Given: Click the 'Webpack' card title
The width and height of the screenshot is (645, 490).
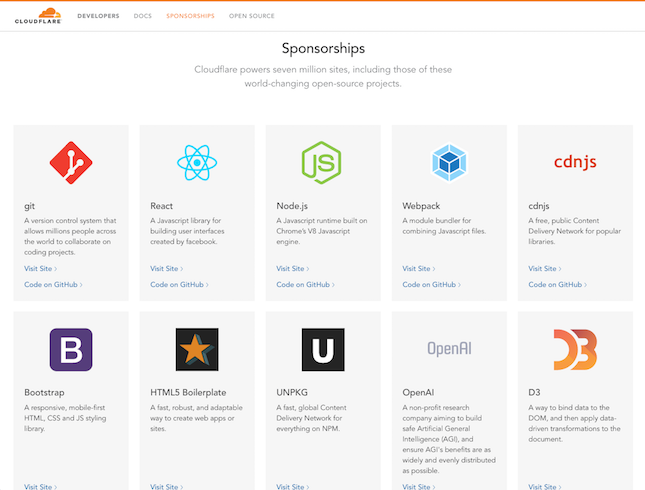Looking at the screenshot, I should point(421,206).
